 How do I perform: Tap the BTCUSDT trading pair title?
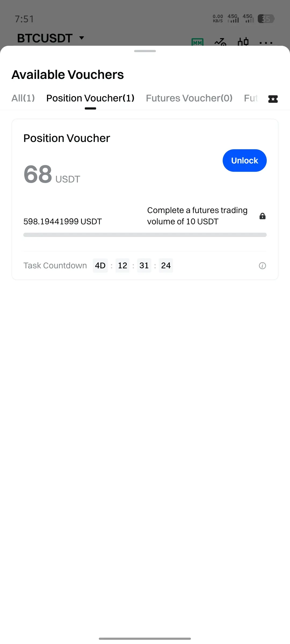[x=45, y=38]
